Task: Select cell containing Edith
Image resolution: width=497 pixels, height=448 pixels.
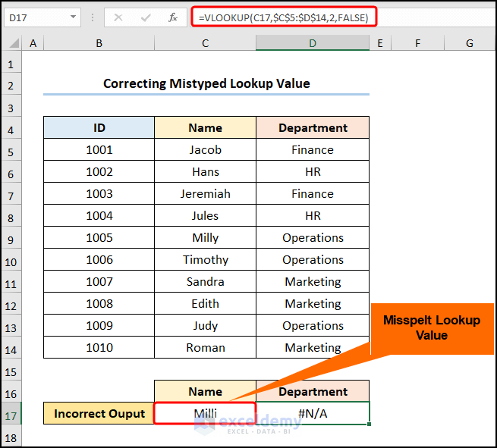Action: click(205, 303)
